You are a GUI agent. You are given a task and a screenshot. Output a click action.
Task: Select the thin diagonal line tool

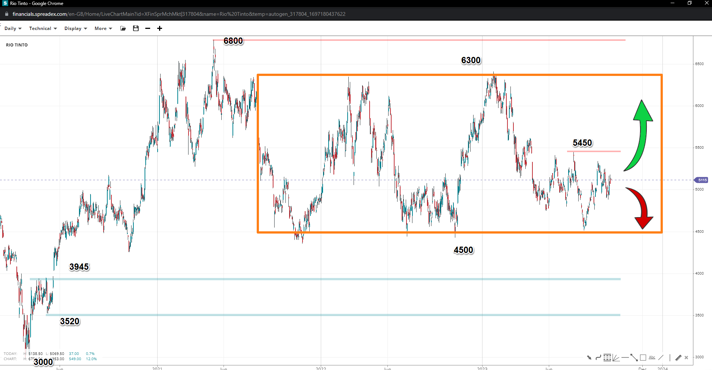[x=661, y=357]
